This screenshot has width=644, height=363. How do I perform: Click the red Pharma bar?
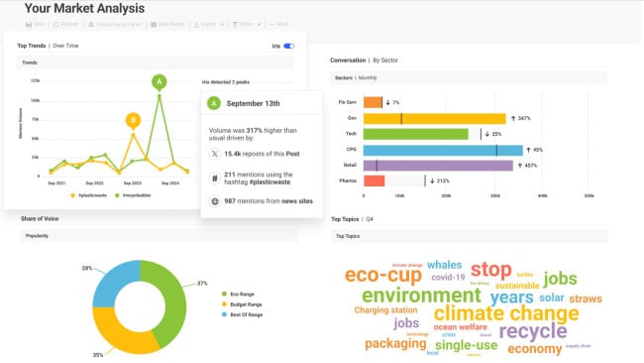(x=375, y=181)
